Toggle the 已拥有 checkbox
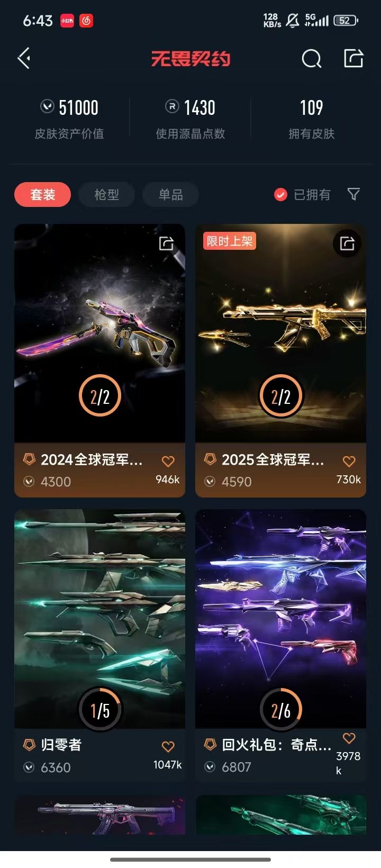Image resolution: width=381 pixels, height=868 pixels. tap(280, 195)
